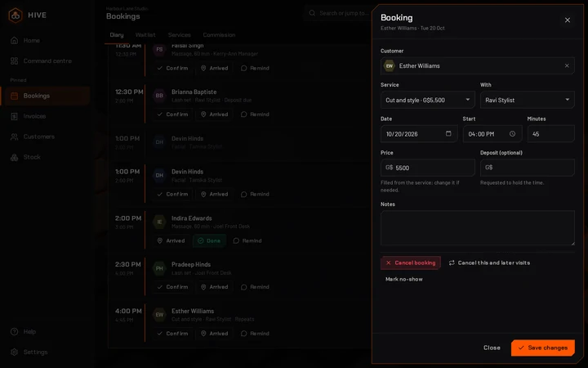Click Save changes
Image resolution: width=588 pixels, height=368 pixels.
542,348
